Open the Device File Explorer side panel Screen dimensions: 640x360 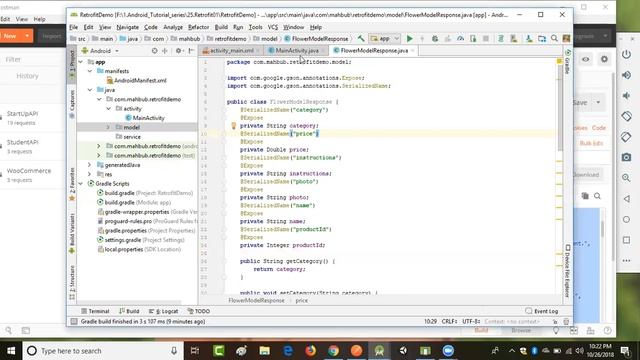pos(567,271)
